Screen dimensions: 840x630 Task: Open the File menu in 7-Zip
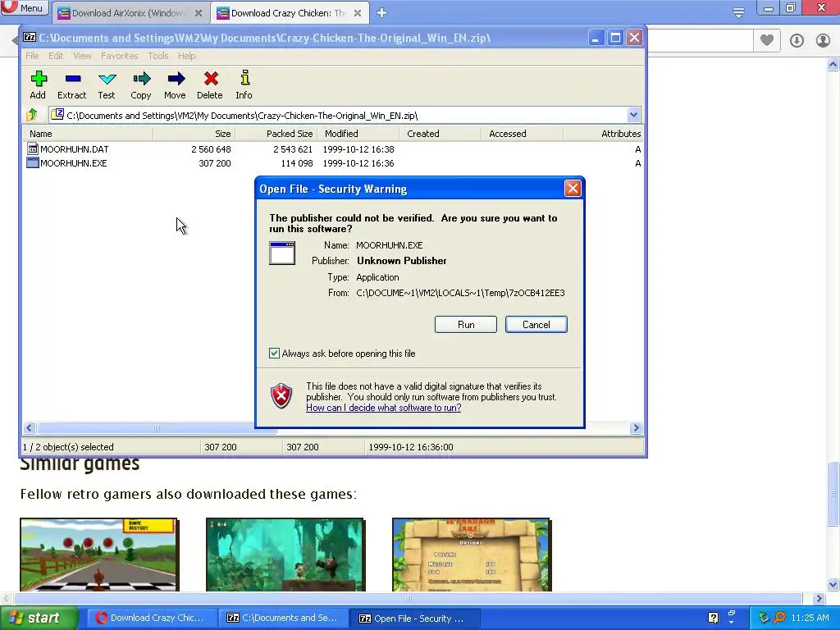[32, 56]
